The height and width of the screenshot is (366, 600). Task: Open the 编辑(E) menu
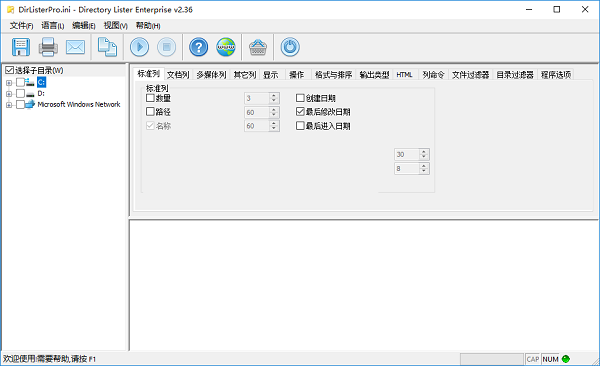(84, 26)
